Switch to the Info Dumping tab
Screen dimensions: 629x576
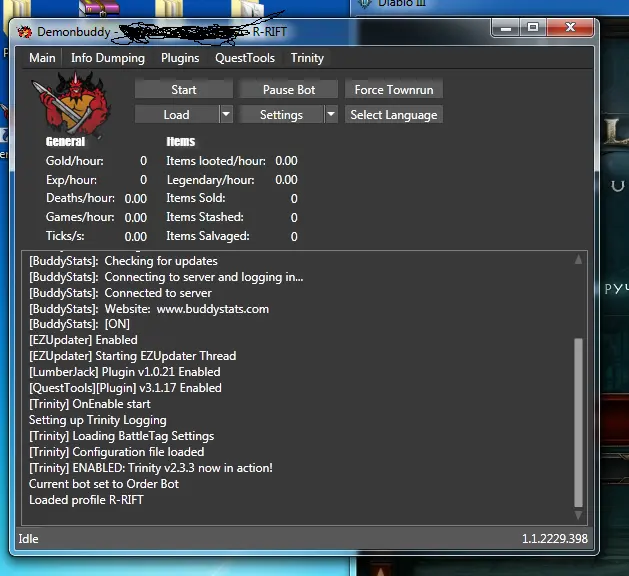click(108, 58)
